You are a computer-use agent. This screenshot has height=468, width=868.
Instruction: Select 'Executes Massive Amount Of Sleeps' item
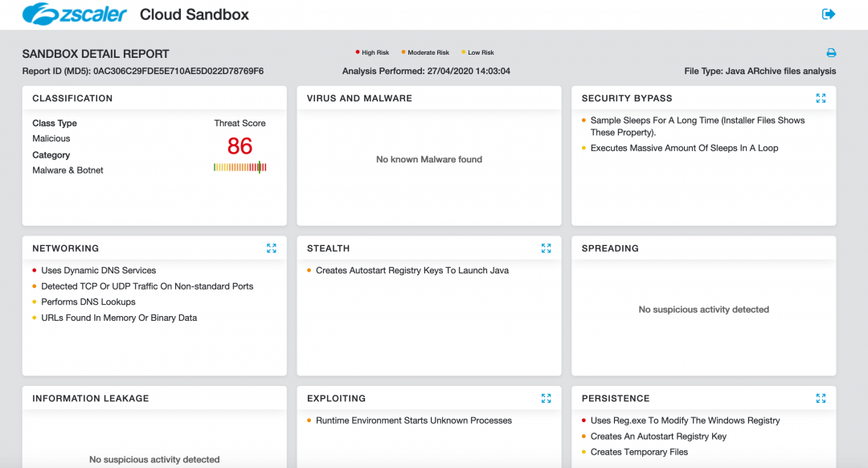tap(684, 148)
